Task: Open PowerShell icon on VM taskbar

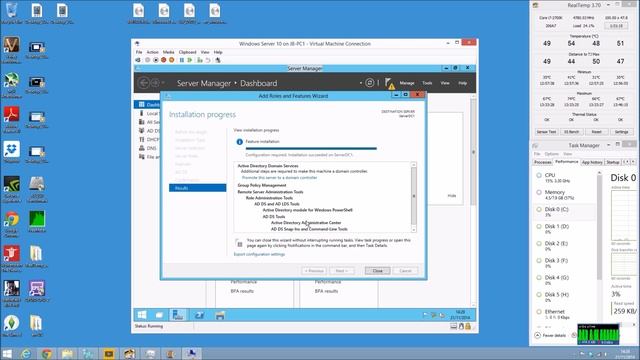Action: 199,315
